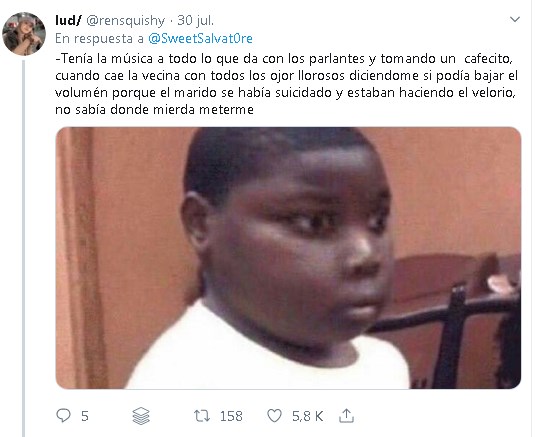Click the 'En respuesta a' label
Image resolution: width=538 pixels, height=437 pixels.
[x=100, y=38]
